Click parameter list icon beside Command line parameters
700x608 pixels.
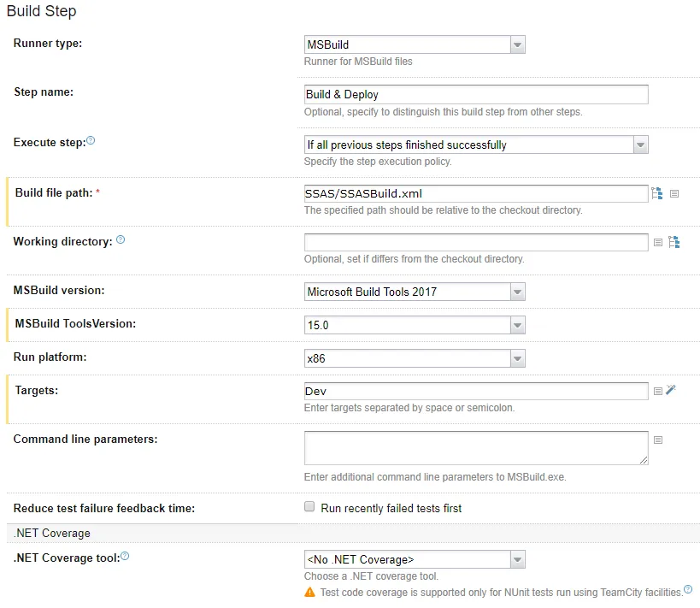pos(658,440)
